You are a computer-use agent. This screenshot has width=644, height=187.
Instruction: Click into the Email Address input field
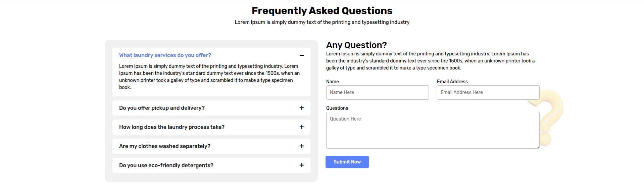click(488, 93)
